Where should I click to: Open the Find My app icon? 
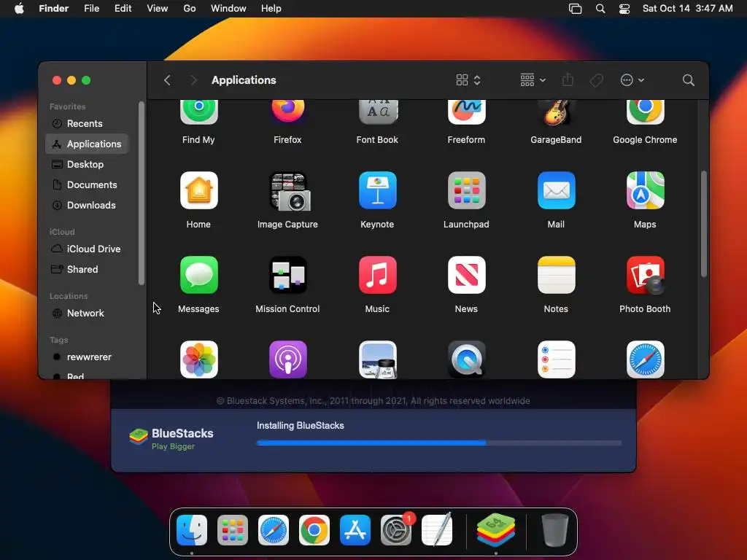[x=198, y=112]
